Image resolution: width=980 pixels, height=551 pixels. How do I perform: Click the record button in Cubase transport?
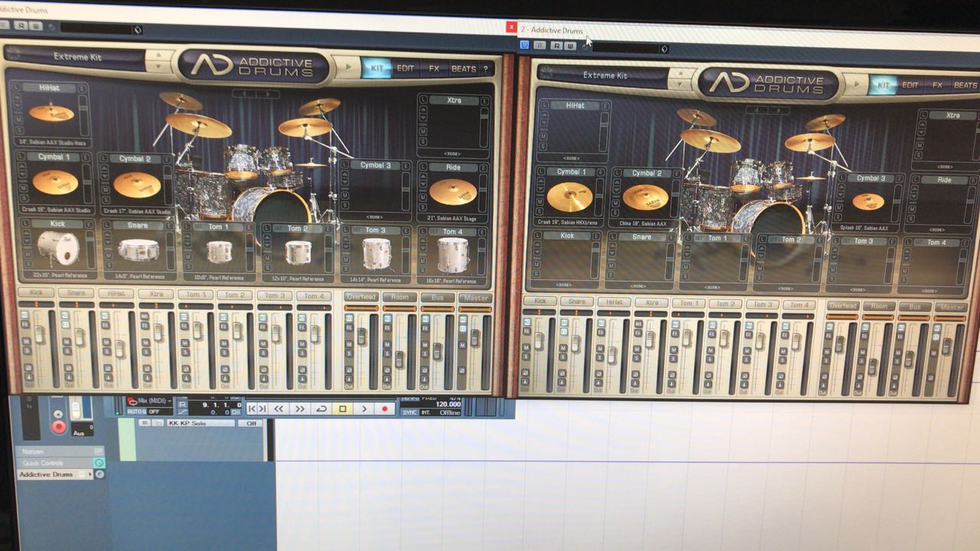coord(384,409)
